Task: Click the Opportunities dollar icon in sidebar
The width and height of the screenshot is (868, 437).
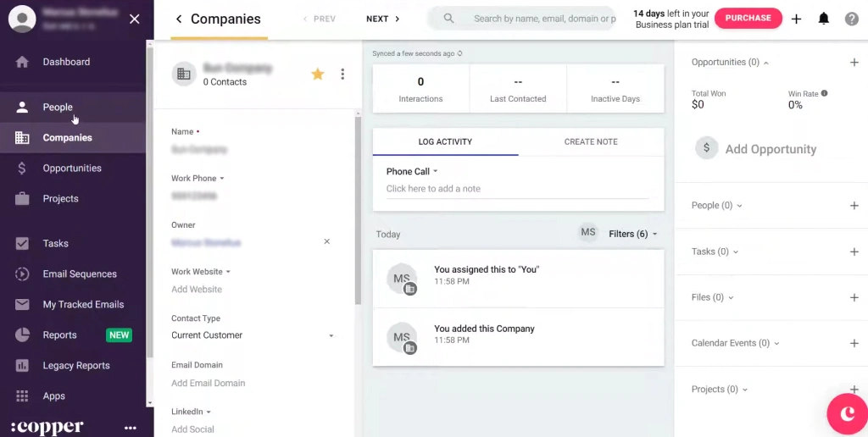Action: click(x=22, y=169)
